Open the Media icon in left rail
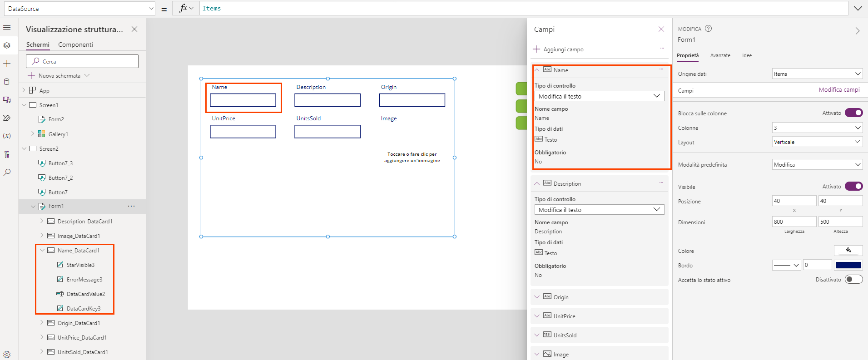Screen dimensions: 868x360 [7, 100]
